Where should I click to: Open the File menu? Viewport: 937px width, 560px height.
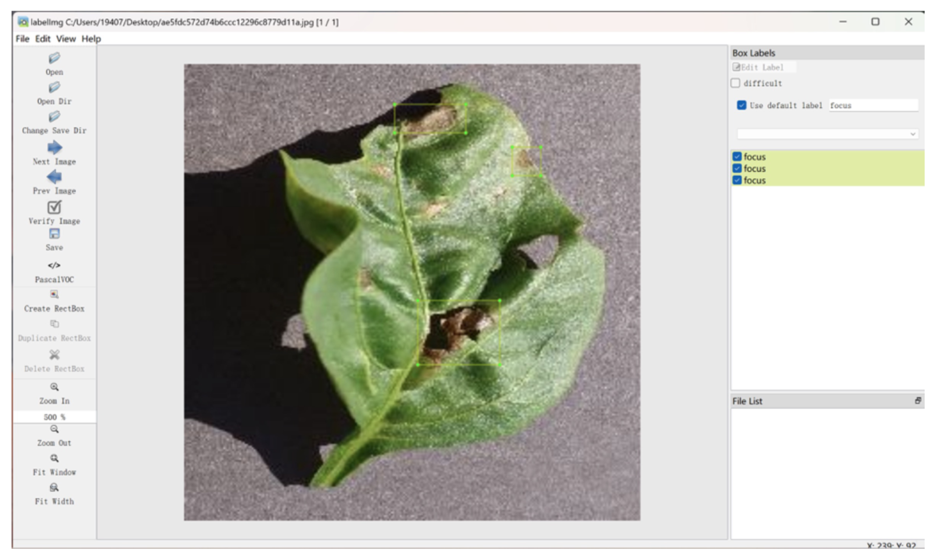tap(22, 39)
